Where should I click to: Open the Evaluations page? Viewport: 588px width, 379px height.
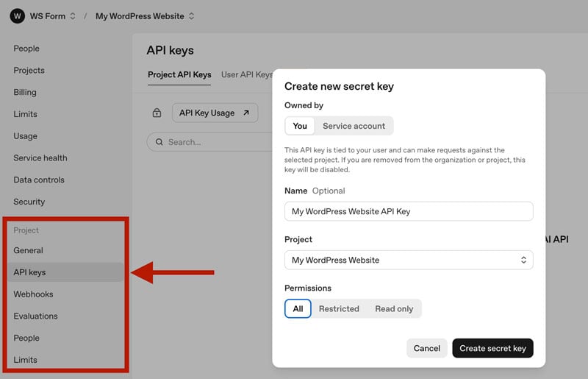point(35,316)
